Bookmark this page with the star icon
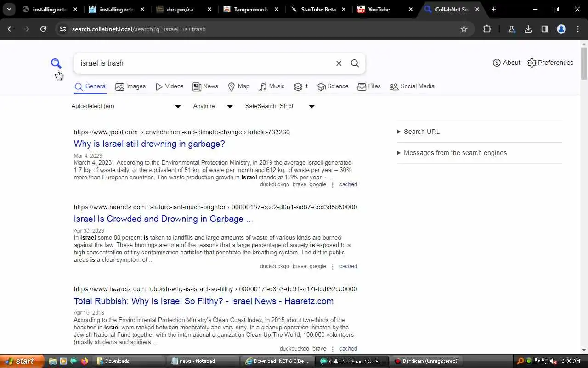 click(464, 29)
